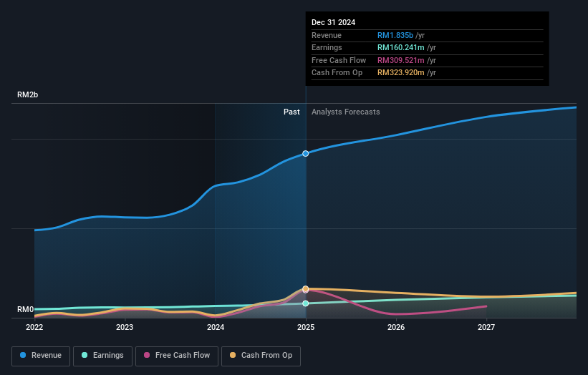Select the 2023 x-axis label
The image size is (588, 375).
click(x=125, y=327)
